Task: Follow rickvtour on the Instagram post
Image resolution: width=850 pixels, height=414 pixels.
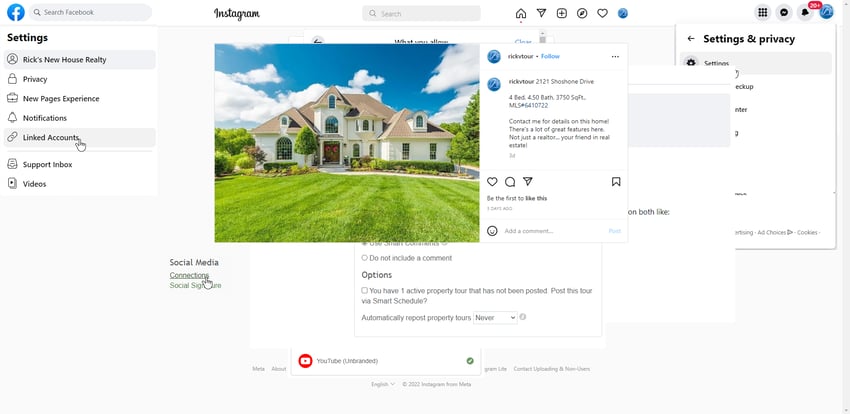Action: [x=550, y=56]
